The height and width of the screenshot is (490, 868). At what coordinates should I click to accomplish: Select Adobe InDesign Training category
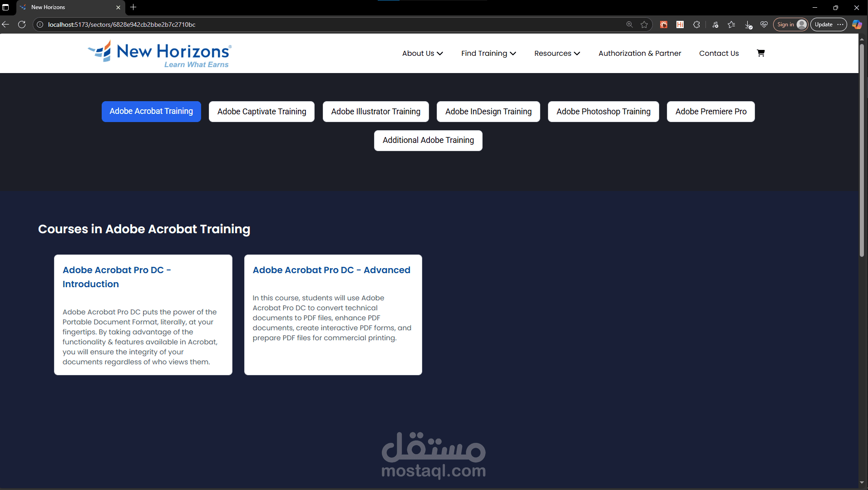click(x=488, y=112)
